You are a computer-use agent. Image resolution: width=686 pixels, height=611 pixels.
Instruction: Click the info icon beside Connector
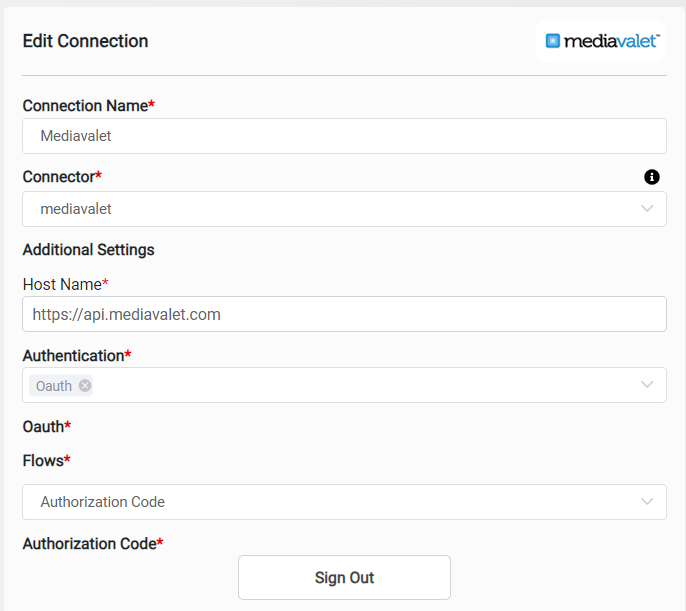point(652,177)
